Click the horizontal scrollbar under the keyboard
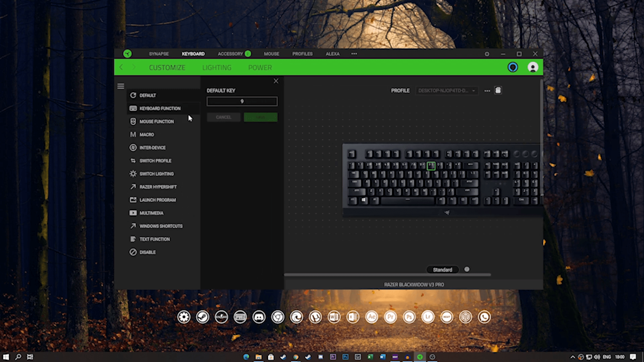This screenshot has width=644, height=362. (x=387, y=275)
